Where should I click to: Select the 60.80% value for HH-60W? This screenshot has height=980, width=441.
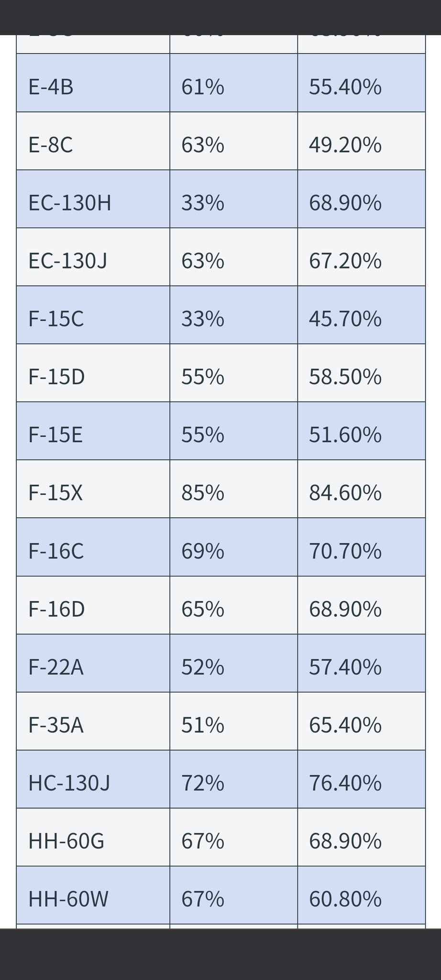click(345, 899)
